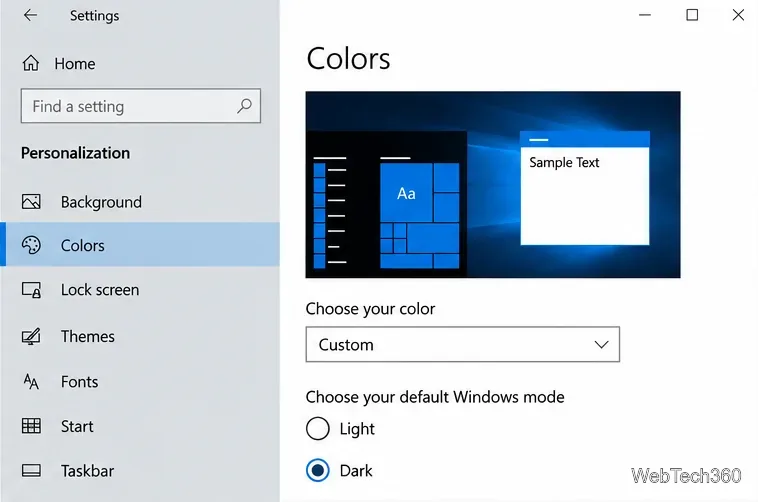Open Taskbar personalization settings
Viewport: 758px width, 502px height.
coord(140,471)
